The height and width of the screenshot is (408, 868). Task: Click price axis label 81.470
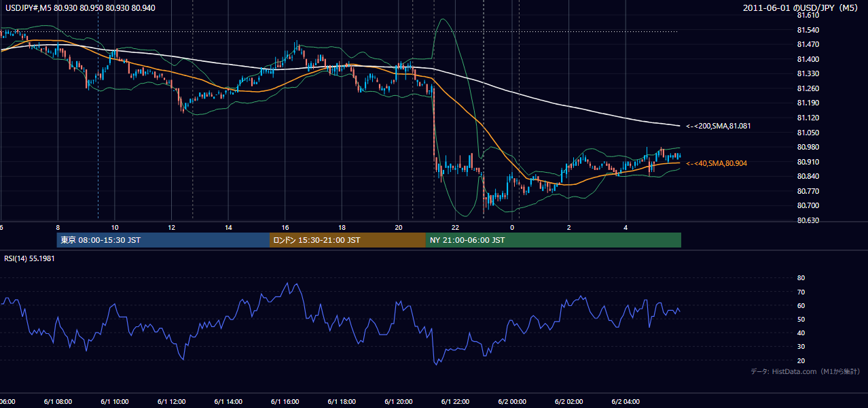808,44
